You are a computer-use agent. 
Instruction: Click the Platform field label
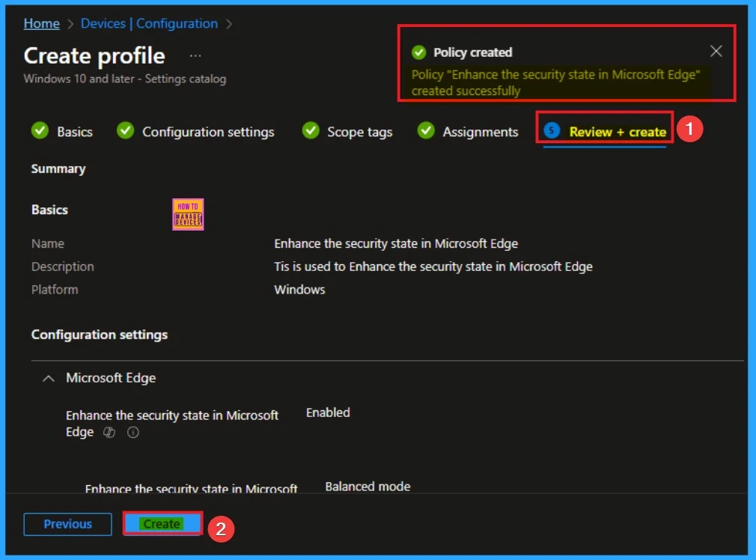click(x=55, y=290)
